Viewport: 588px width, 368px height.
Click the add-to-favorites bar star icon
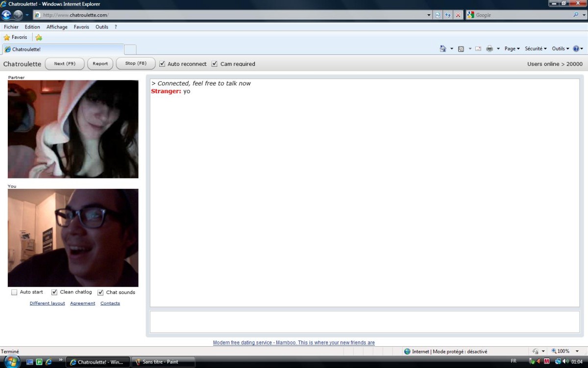(x=39, y=37)
